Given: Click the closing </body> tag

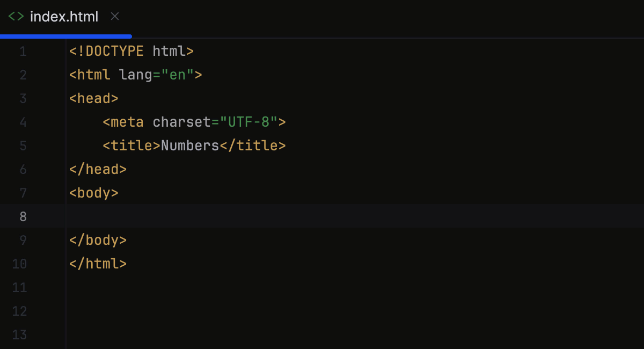Looking at the screenshot, I should [98, 240].
